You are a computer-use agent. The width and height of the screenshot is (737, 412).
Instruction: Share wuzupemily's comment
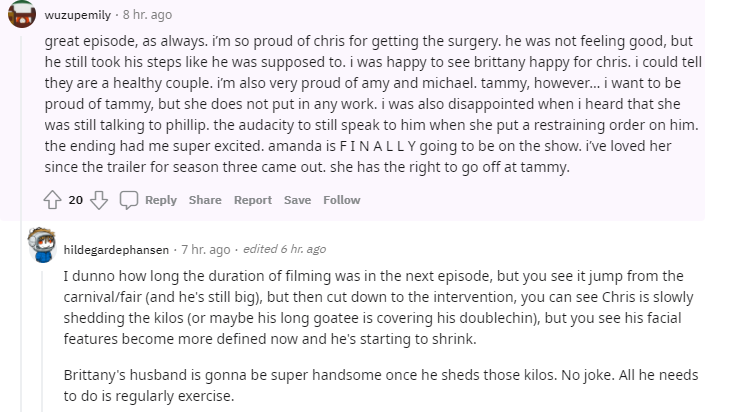point(205,200)
